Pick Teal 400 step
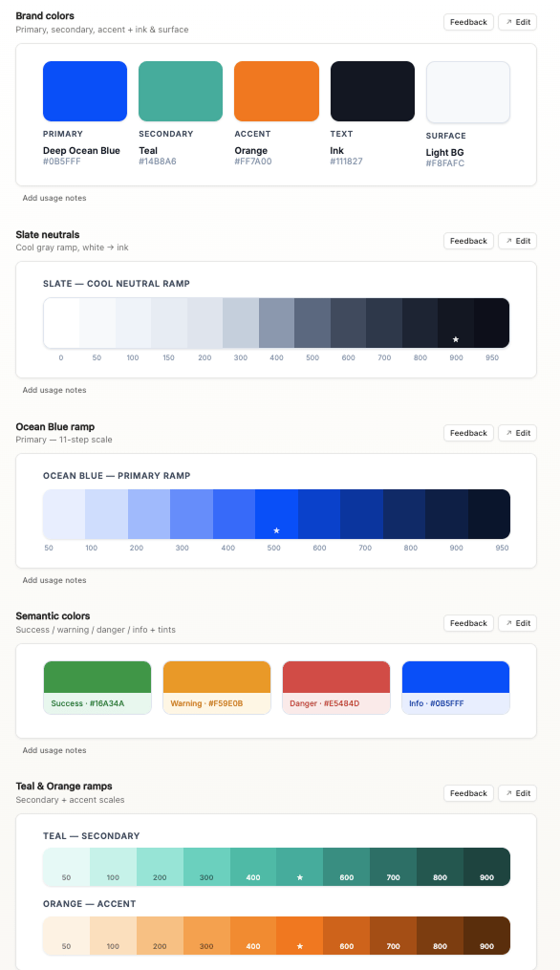The image size is (560, 970). coord(253,867)
